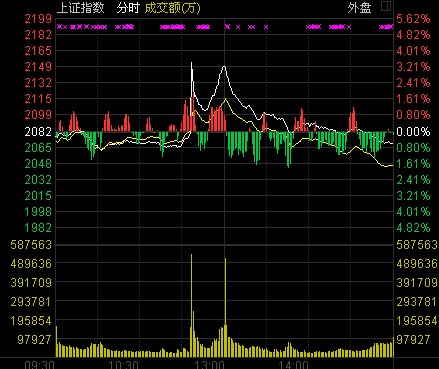
Task: Click the green 4.01% percentage label
Action: pyautogui.click(x=413, y=212)
